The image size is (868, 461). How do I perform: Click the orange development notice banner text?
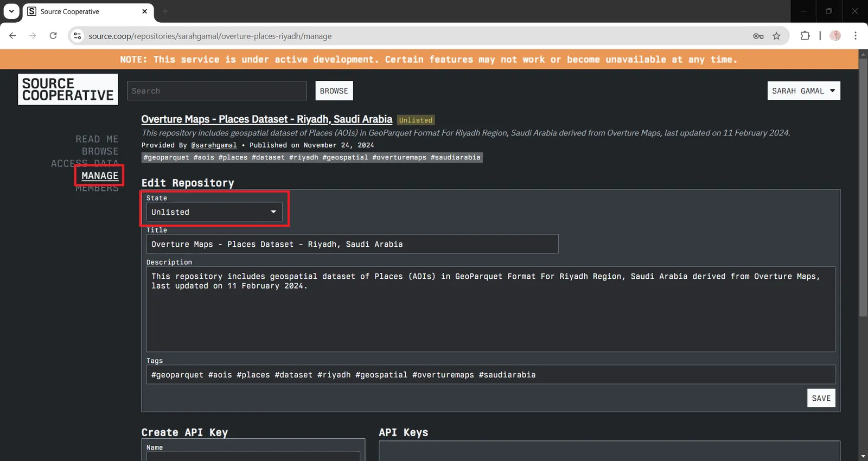[x=429, y=60]
